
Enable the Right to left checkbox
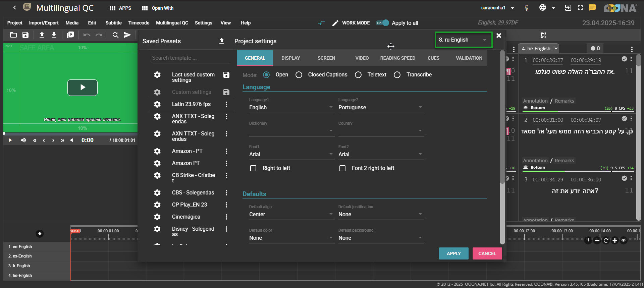[x=253, y=168]
